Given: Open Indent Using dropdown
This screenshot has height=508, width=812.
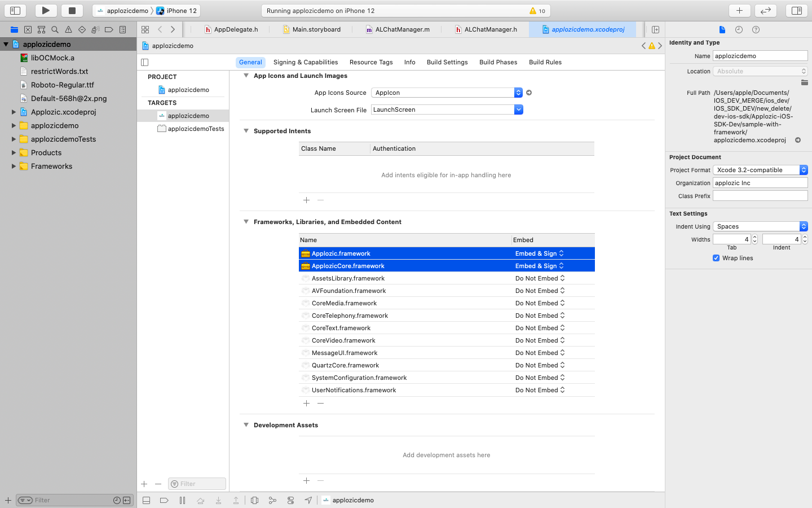Looking at the screenshot, I should coord(760,226).
